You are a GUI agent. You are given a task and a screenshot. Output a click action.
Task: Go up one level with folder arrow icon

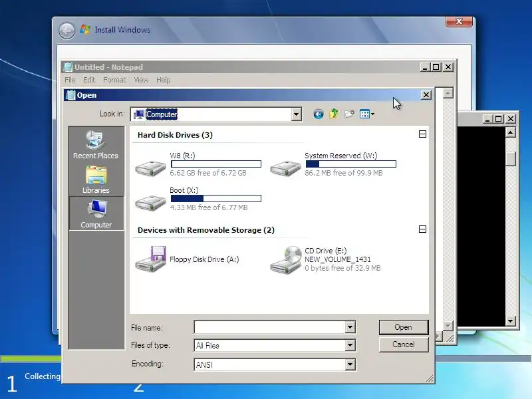pyautogui.click(x=334, y=114)
